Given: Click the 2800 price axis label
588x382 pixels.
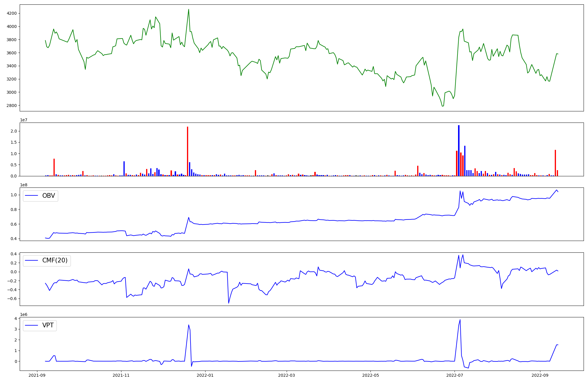Looking at the screenshot, I should [x=12, y=105].
